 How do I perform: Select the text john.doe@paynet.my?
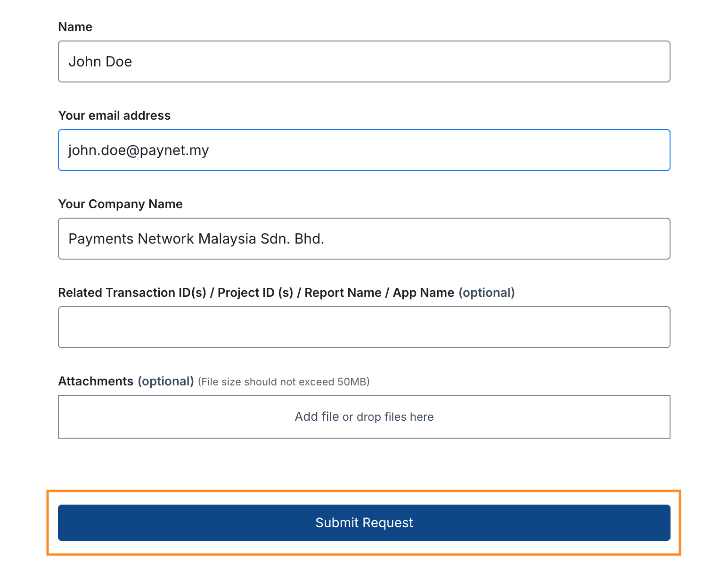coord(138,150)
